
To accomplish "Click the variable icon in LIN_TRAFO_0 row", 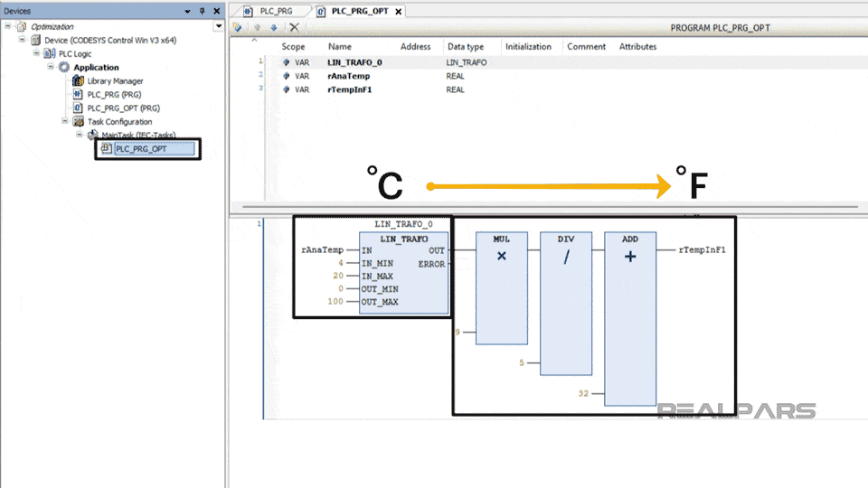I will (287, 62).
